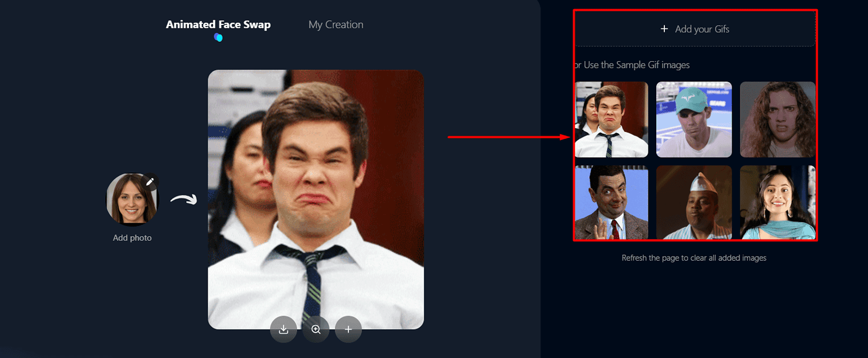Viewport: 868px width, 358px height.
Task: Switch to the My Creation tab
Action: (336, 24)
